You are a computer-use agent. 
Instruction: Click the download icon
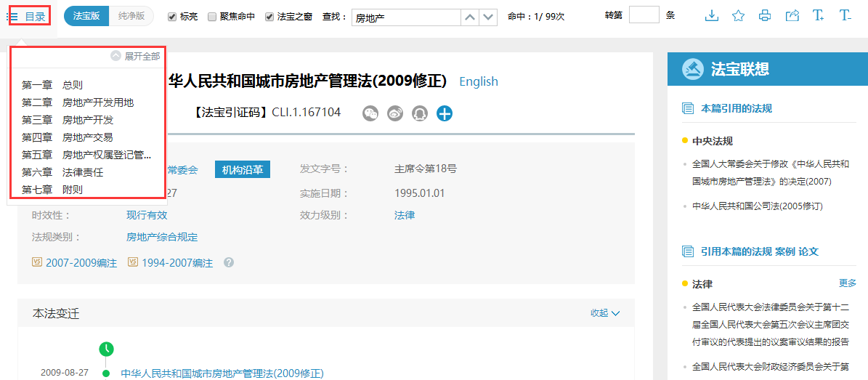coord(711,16)
